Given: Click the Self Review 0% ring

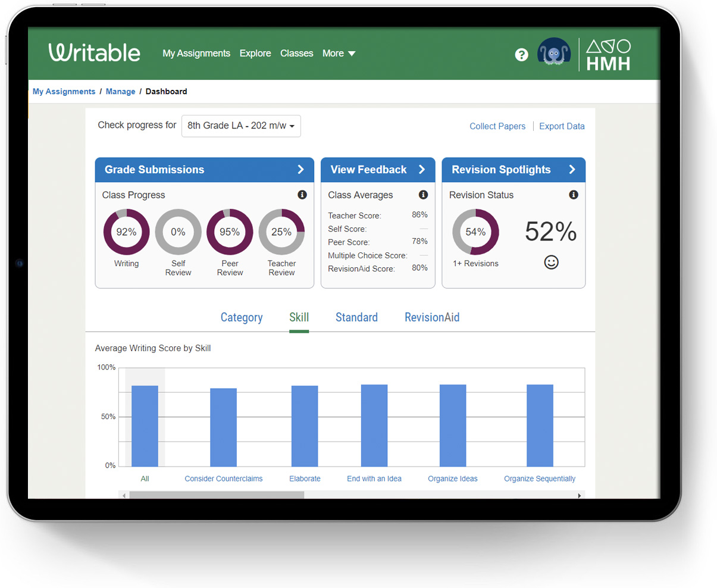Looking at the screenshot, I should point(178,232).
